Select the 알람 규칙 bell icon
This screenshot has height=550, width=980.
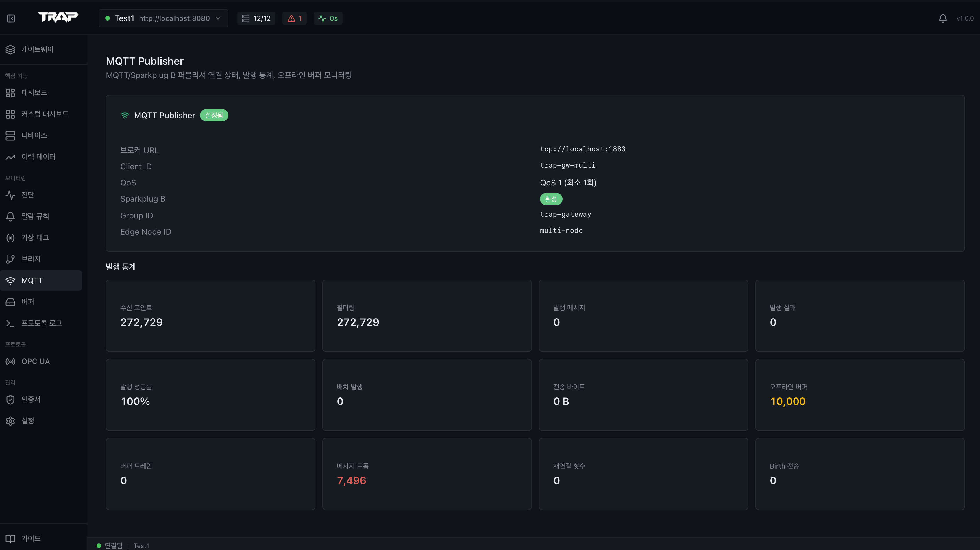(x=35, y=216)
